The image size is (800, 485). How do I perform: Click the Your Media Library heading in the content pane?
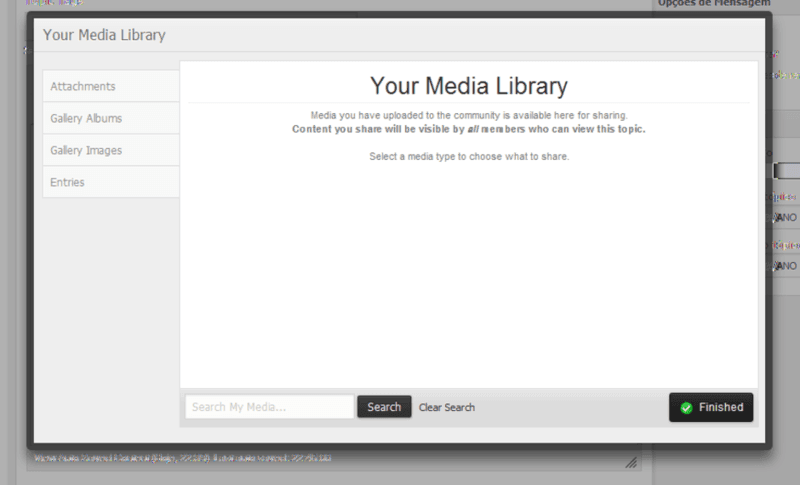pos(469,86)
